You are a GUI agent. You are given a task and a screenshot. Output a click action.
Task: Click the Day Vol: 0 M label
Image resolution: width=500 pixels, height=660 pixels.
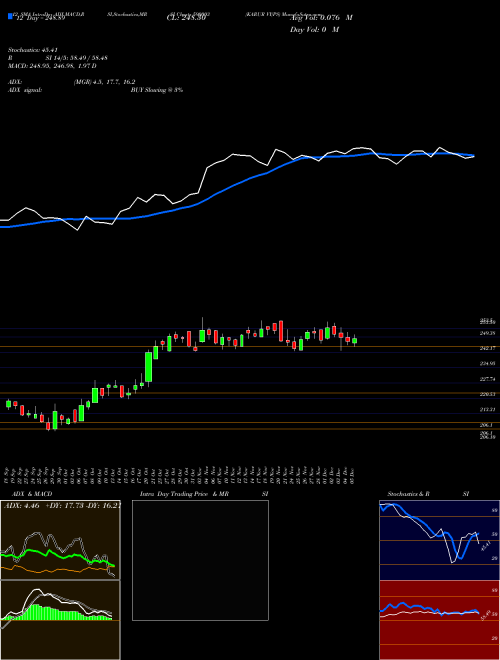(314, 29)
